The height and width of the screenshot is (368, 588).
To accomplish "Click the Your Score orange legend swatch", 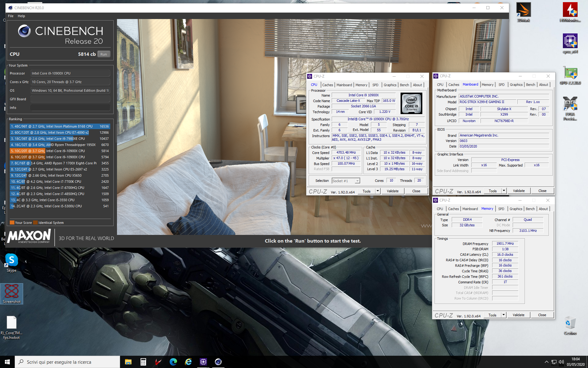I will [12, 223].
